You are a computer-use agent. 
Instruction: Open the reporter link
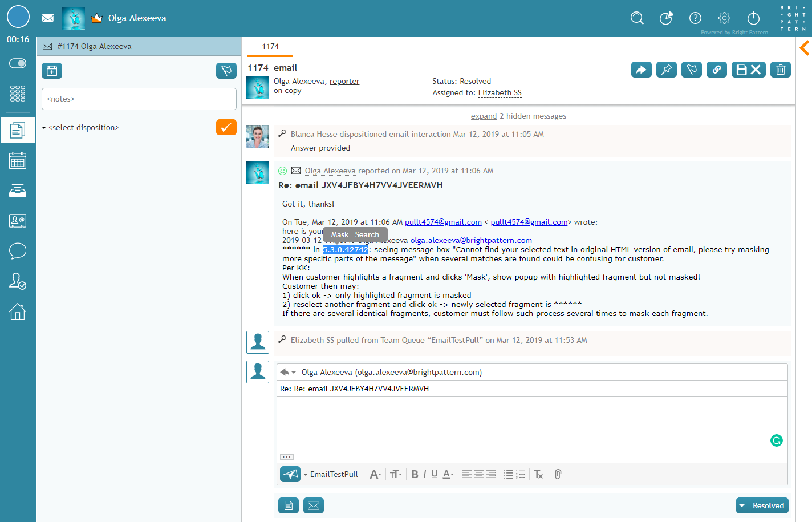coord(344,82)
